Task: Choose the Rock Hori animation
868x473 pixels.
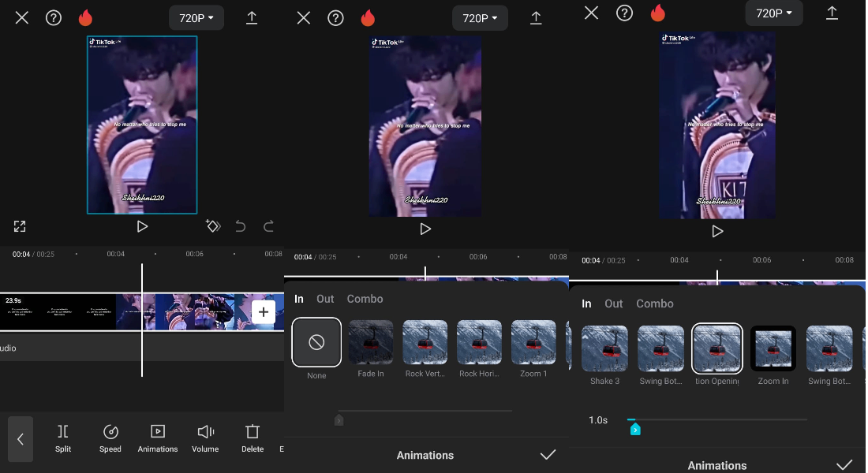Action: pyautogui.click(x=480, y=349)
